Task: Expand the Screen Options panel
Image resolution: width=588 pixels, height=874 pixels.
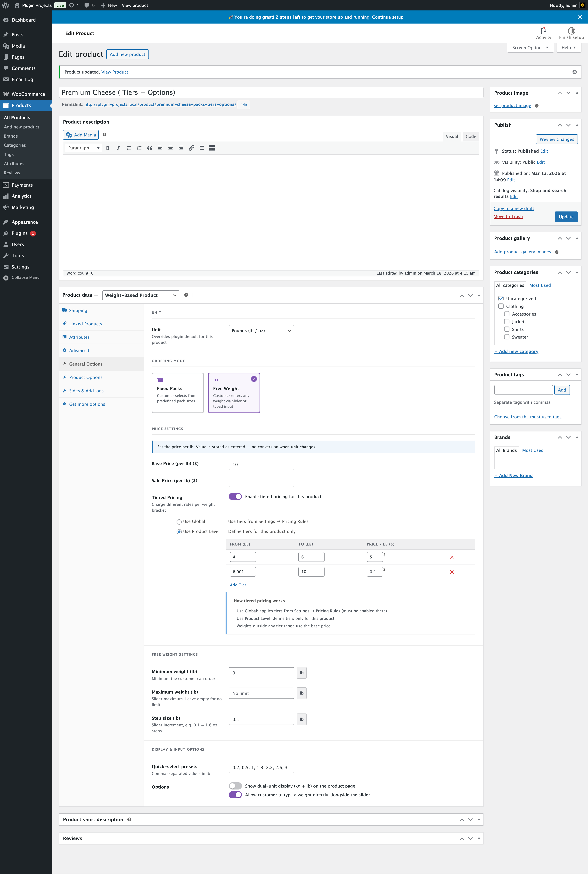Action: click(x=530, y=48)
